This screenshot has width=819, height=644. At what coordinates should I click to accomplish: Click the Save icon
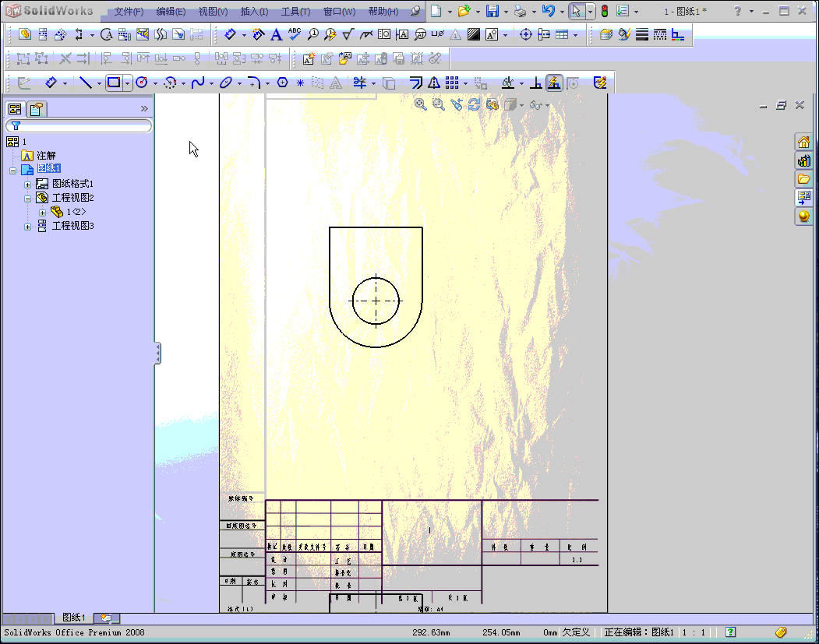click(x=492, y=11)
